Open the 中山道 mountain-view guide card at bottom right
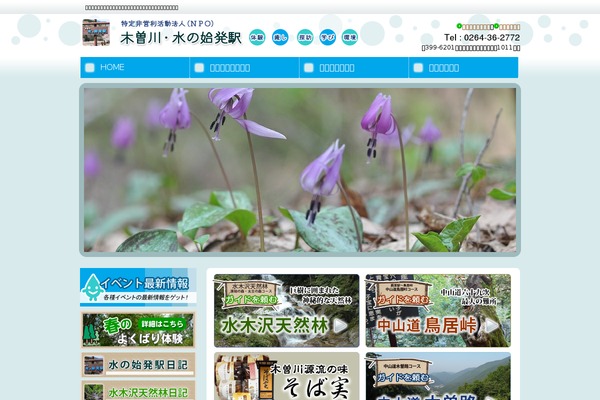Screen dimensions: 600x400 coord(438,376)
